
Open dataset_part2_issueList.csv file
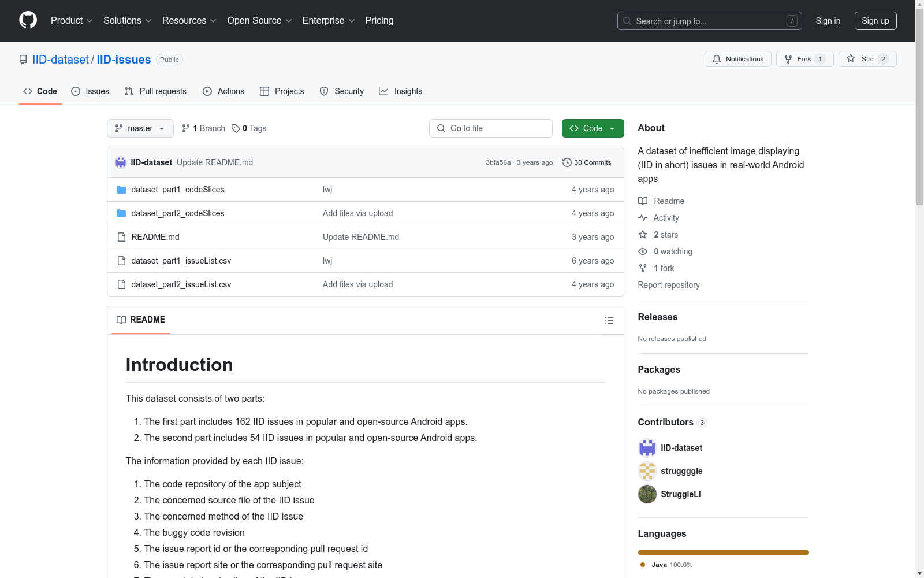point(181,284)
